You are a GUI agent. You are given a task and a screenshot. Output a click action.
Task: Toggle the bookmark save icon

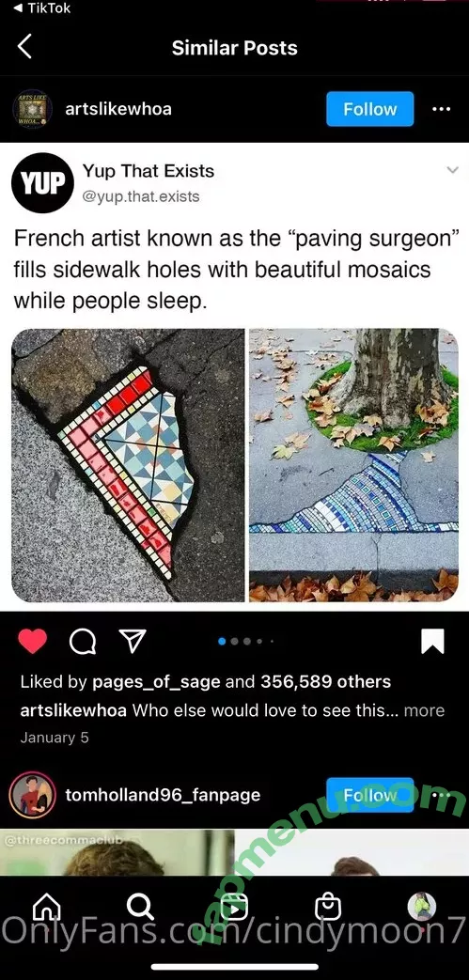pyautogui.click(x=432, y=641)
